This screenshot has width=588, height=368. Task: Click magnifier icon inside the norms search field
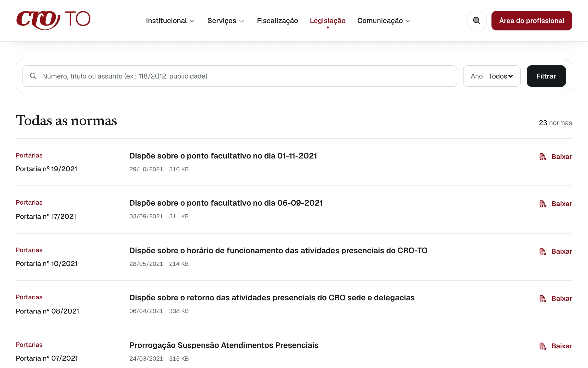33,76
